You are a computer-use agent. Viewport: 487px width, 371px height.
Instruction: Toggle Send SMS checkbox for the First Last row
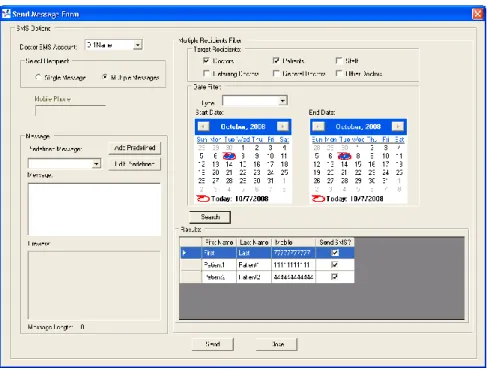[335, 253]
